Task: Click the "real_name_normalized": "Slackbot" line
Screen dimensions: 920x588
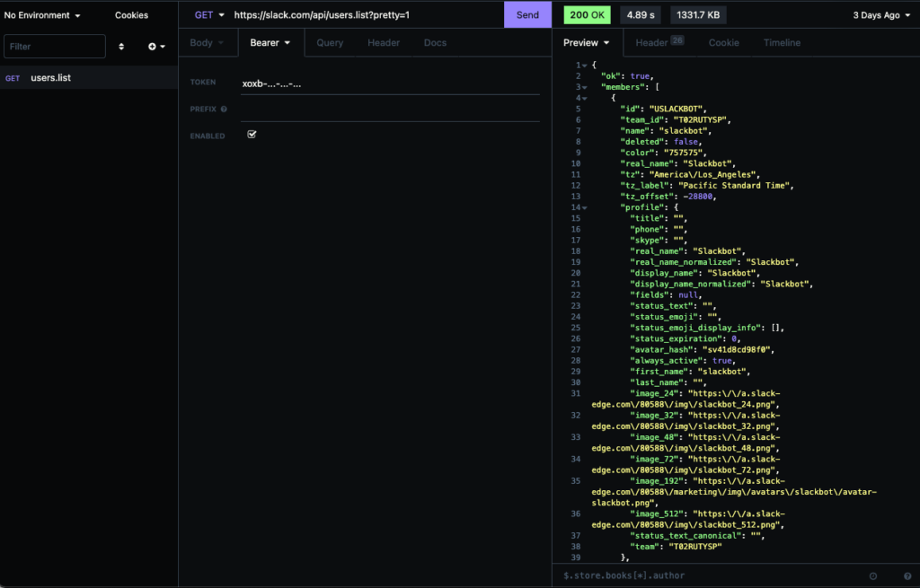Action: pos(714,262)
